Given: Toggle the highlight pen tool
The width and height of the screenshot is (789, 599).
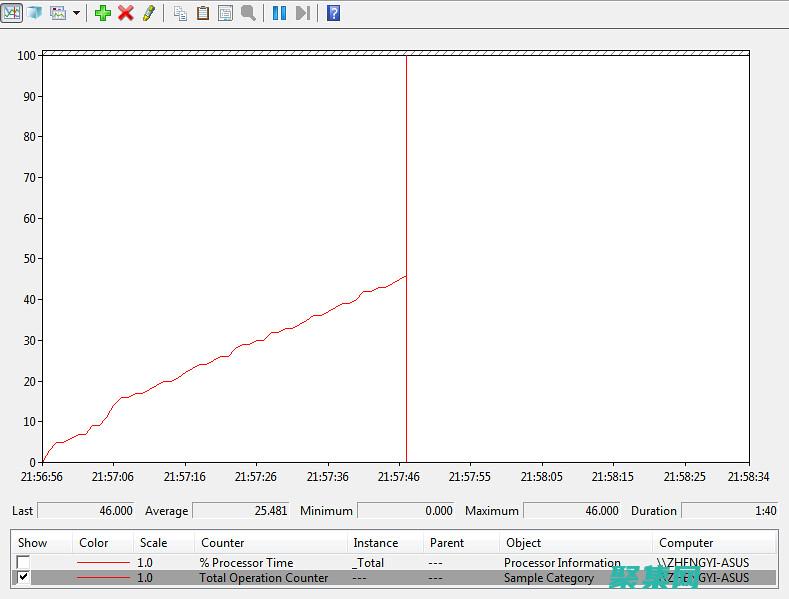Looking at the screenshot, I should point(148,13).
